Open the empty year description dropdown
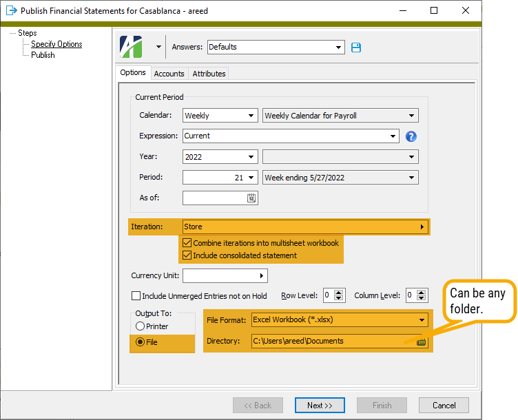 [x=411, y=157]
